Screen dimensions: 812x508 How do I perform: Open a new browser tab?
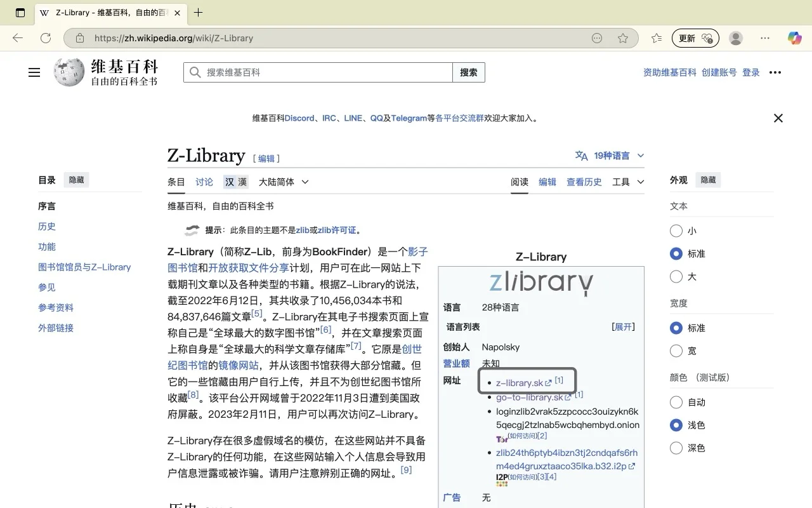pos(199,13)
